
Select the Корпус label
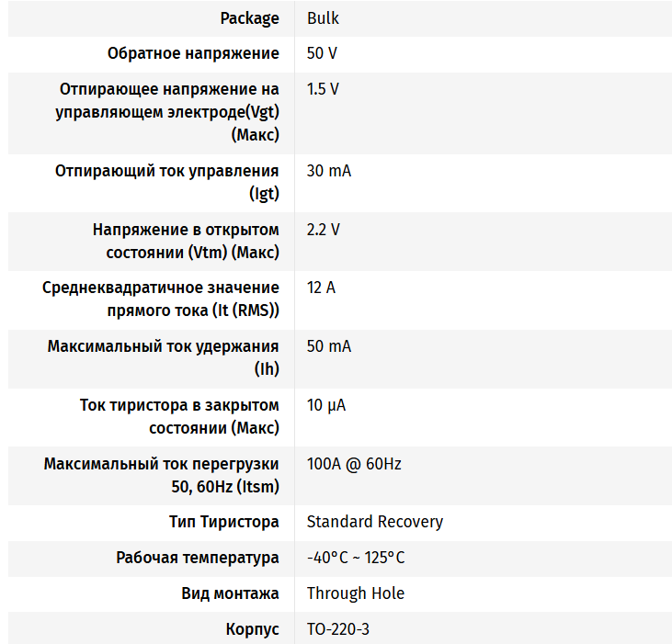click(x=252, y=629)
